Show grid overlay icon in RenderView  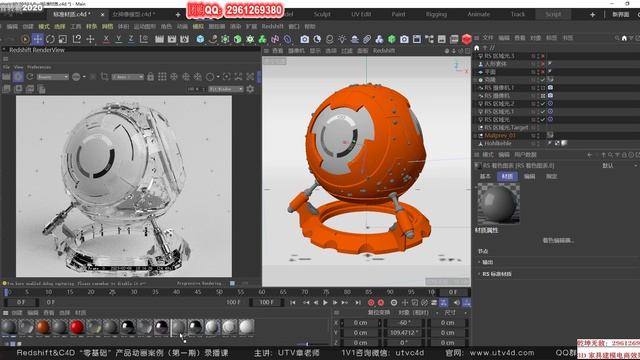[x=162, y=77]
